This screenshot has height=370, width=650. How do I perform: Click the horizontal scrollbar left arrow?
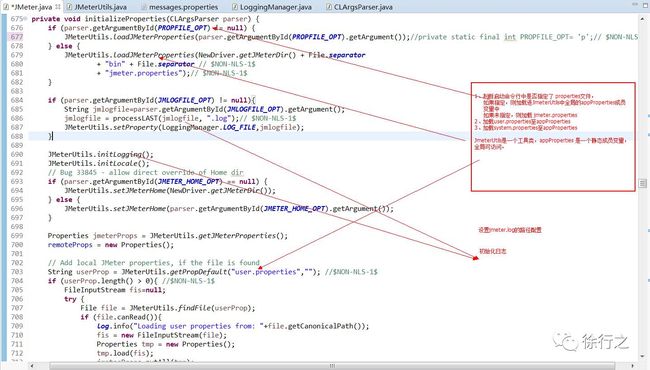tap(32, 366)
